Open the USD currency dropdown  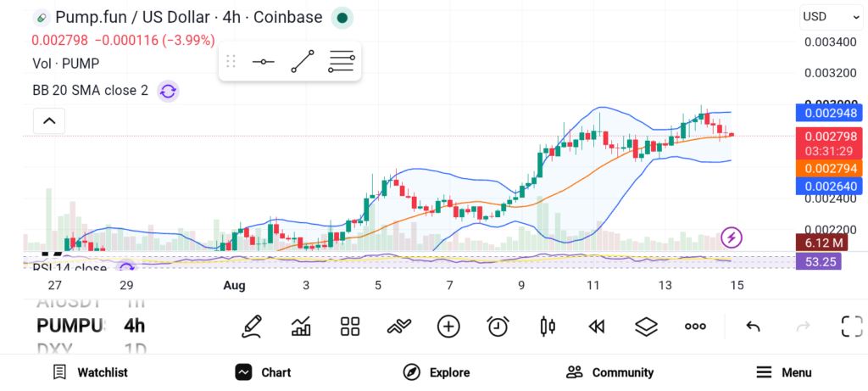831,17
